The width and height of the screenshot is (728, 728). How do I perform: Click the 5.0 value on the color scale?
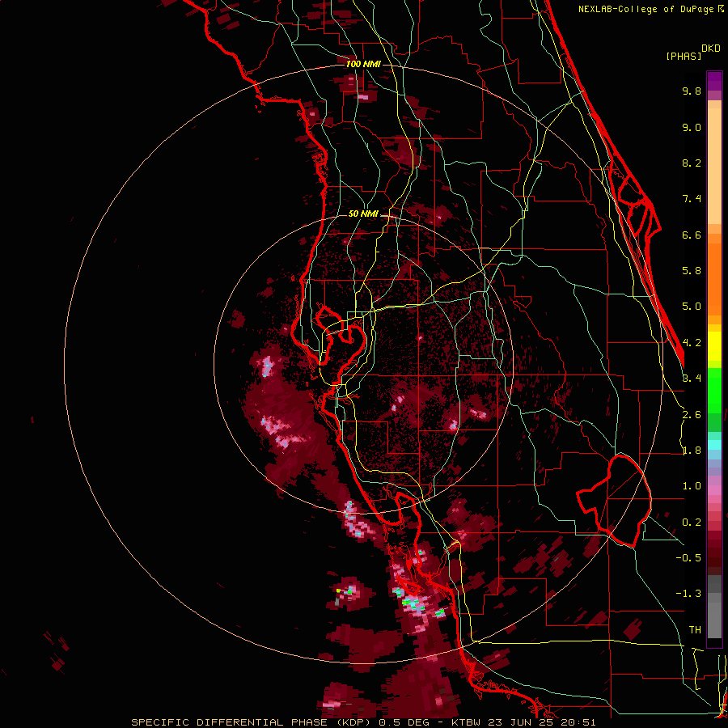pos(692,307)
